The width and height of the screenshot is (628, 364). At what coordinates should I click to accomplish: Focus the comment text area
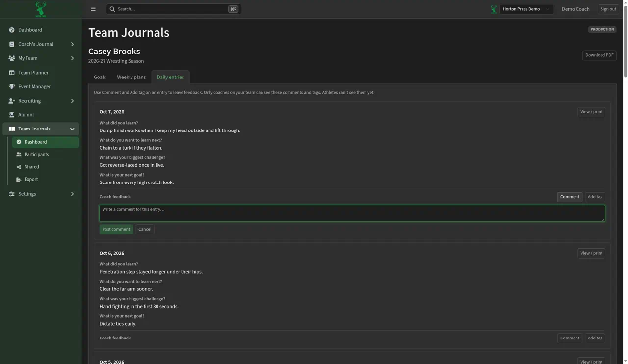coord(352,213)
